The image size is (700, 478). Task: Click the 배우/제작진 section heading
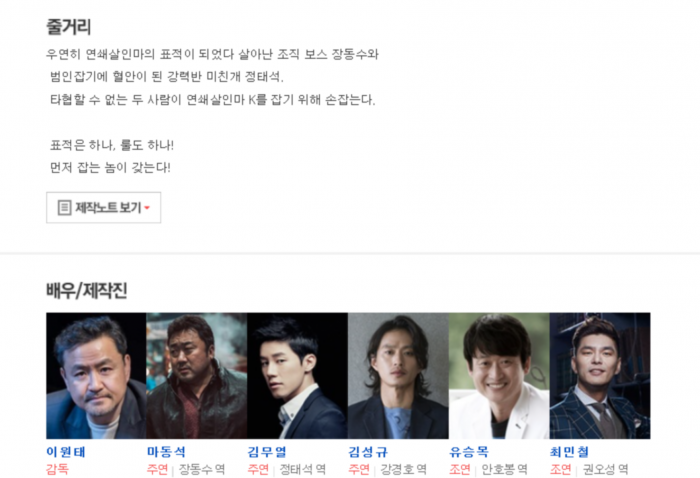(x=87, y=291)
